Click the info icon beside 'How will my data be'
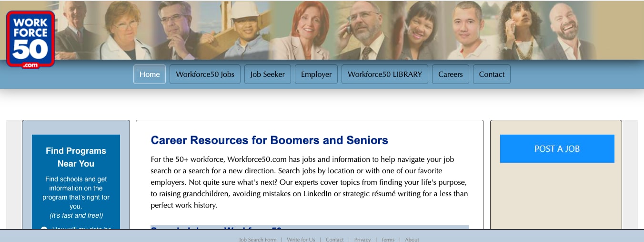Screen dimensions: 644x242 click(x=44, y=228)
